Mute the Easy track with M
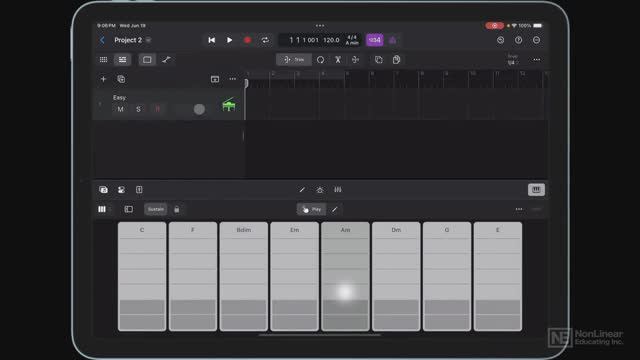Screen dimensions: 640x360 click(x=120, y=109)
